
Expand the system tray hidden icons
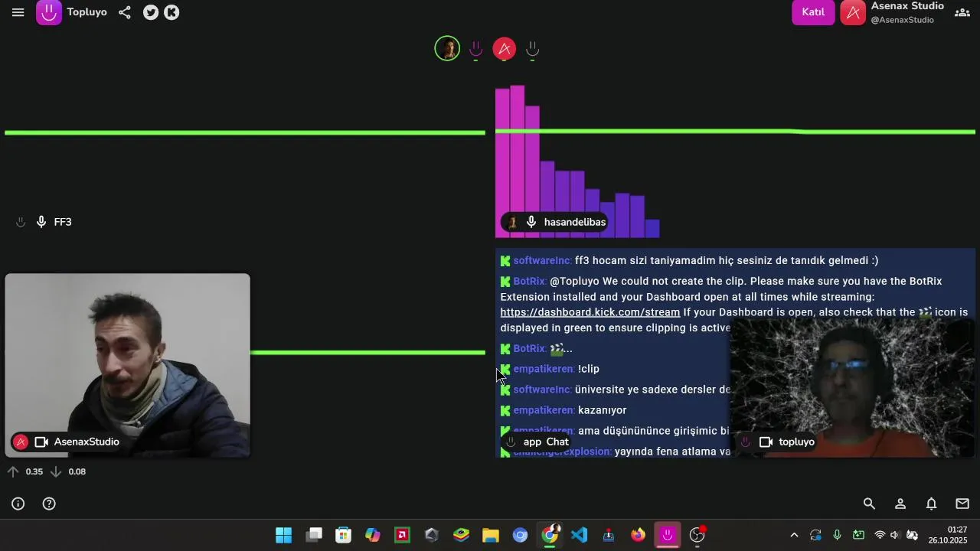pyautogui.click(x=794, y=535)
